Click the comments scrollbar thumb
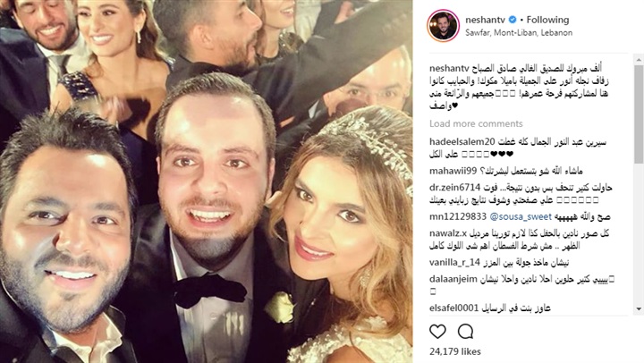 tap(639, 115)
